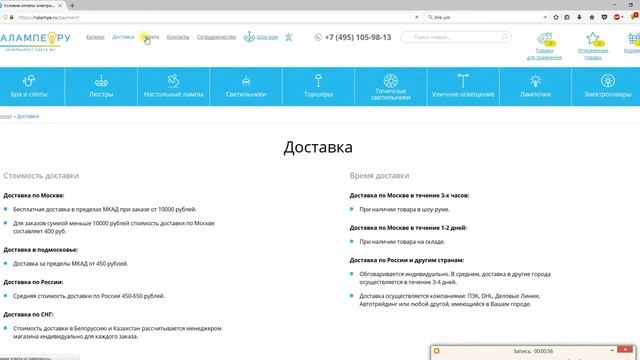Open the favorites star icon

coord(593,39)
